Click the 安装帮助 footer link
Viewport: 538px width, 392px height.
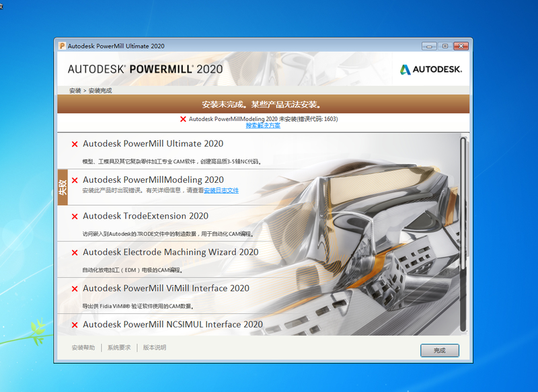pos(83,348)
